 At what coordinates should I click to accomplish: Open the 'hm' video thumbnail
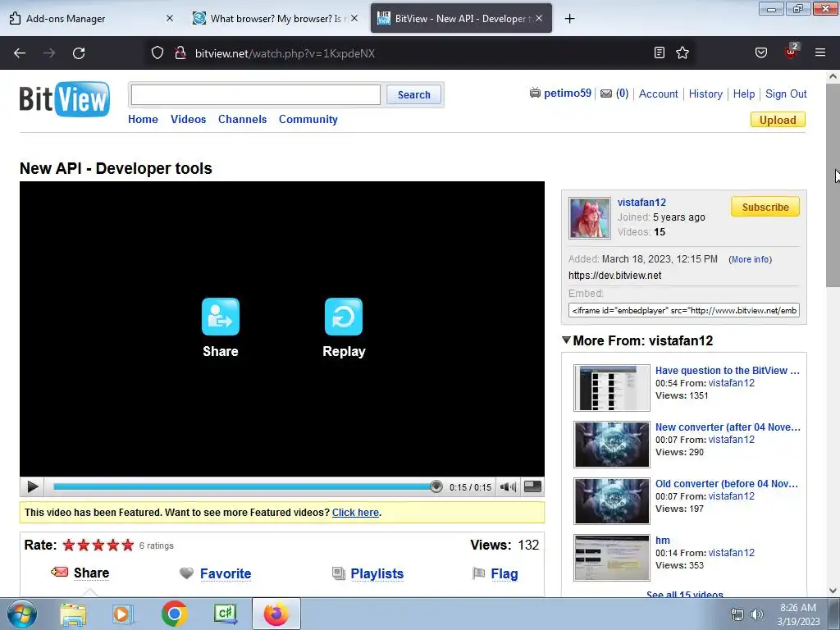point(611,557)
